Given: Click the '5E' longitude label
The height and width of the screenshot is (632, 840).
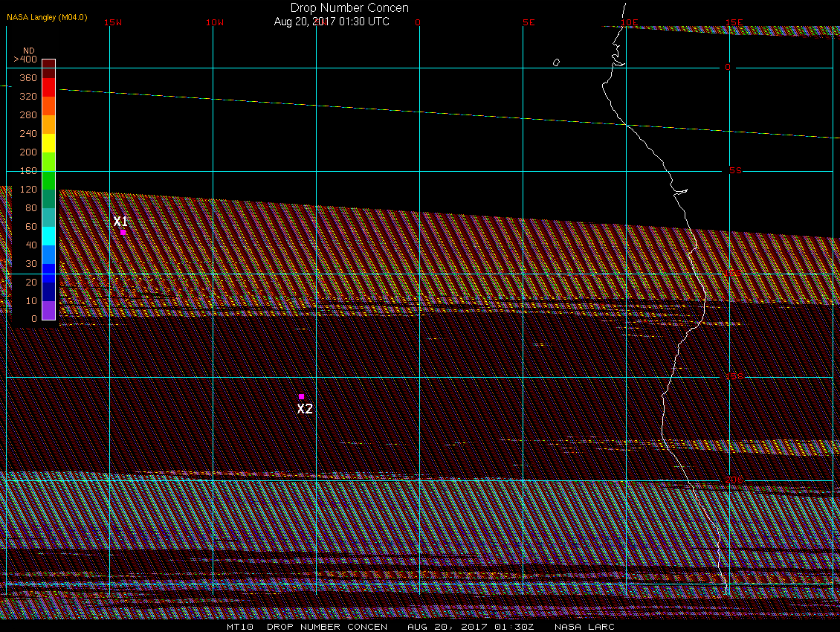Looking at the screenshot, I should pyautogui.click(x=529, y=22).
